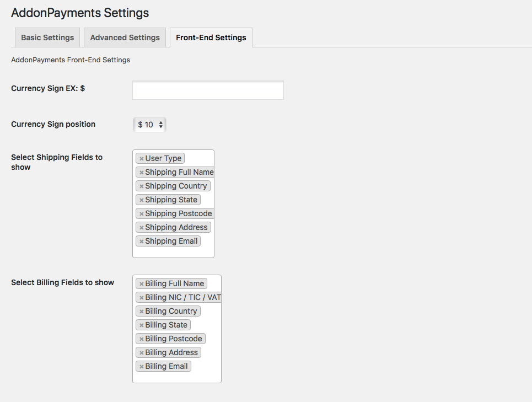Screen dimensions: 532x402
Task: Remove Shipping Full Name tag
Action: click(142, 173)
